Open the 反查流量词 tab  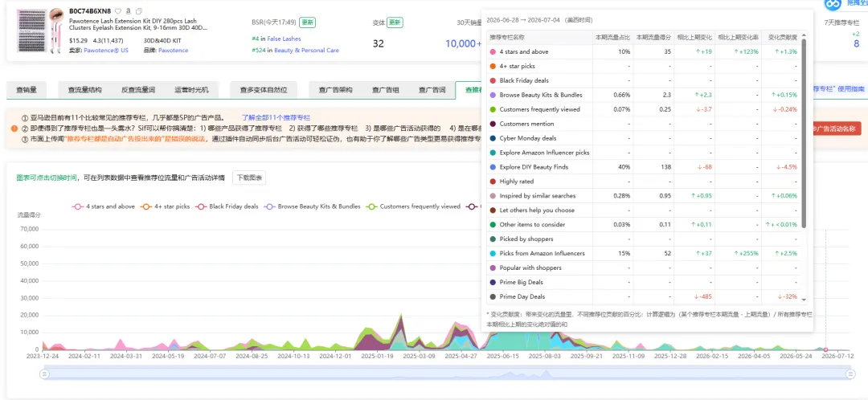click(x=138, y=90)
